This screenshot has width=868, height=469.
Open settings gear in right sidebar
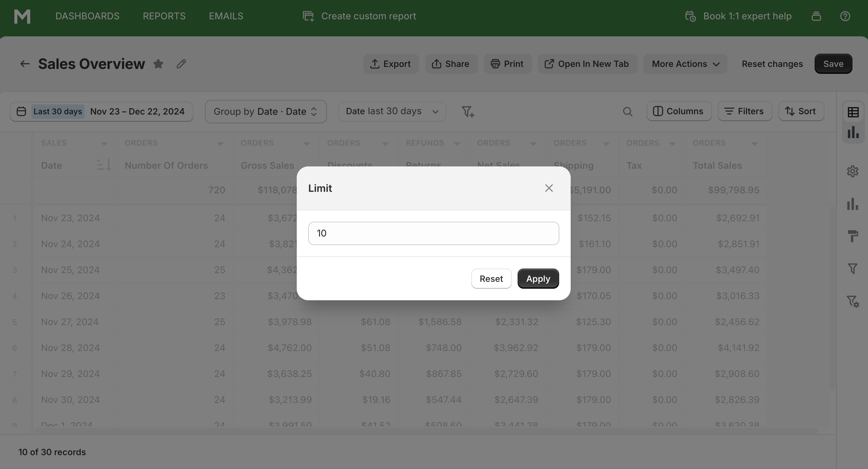point(853,172)
